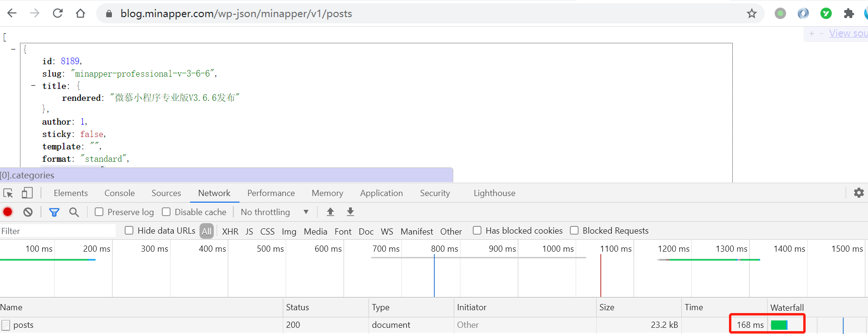Bookmark this page with the star icon
The image size is (868, 334).
[x=752, y=13]
